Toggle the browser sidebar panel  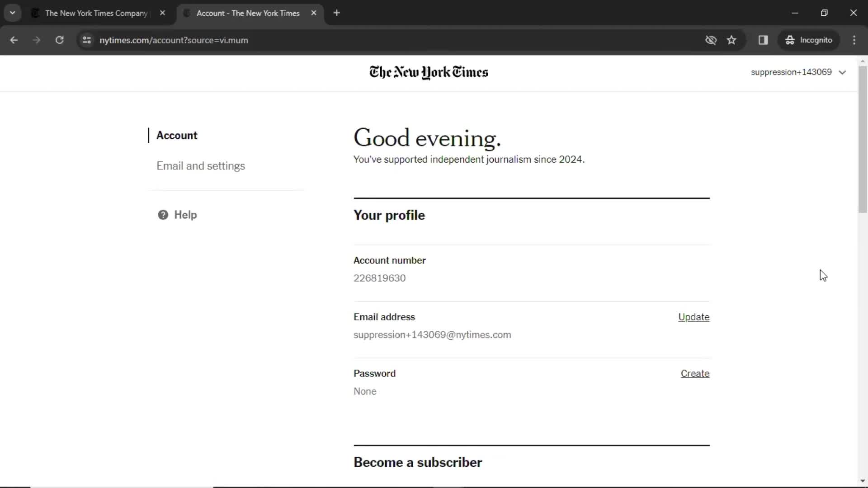point(764,40)
